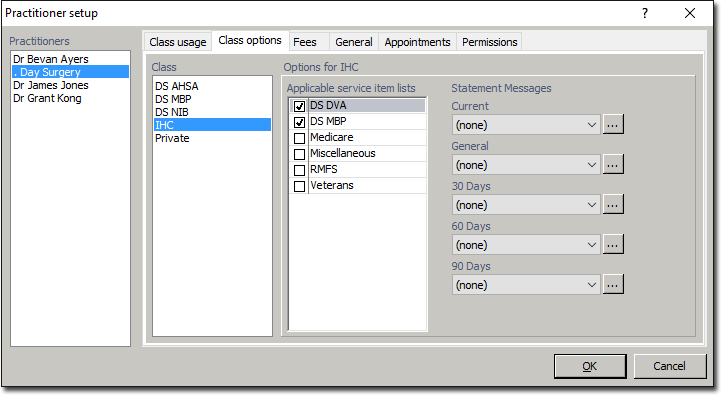Click the ellipsis button beside Current message

pos(613,125)
